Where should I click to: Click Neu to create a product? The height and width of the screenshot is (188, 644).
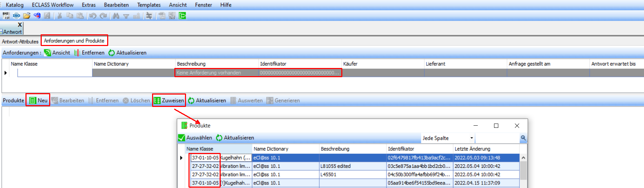38,101
